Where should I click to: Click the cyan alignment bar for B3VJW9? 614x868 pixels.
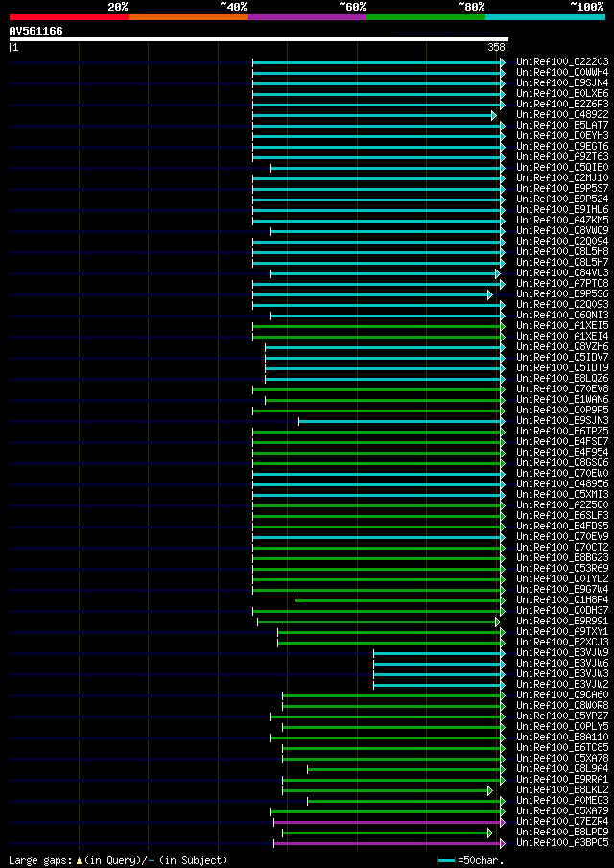pos(437,653)
